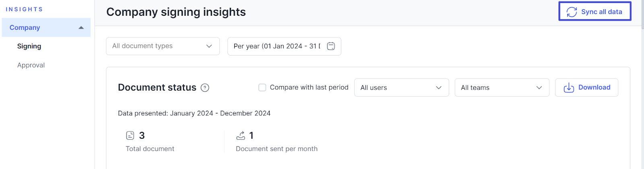Select the Signing menu item
The height and width of the screenshot is (169, 644).
tap(29, 46)
